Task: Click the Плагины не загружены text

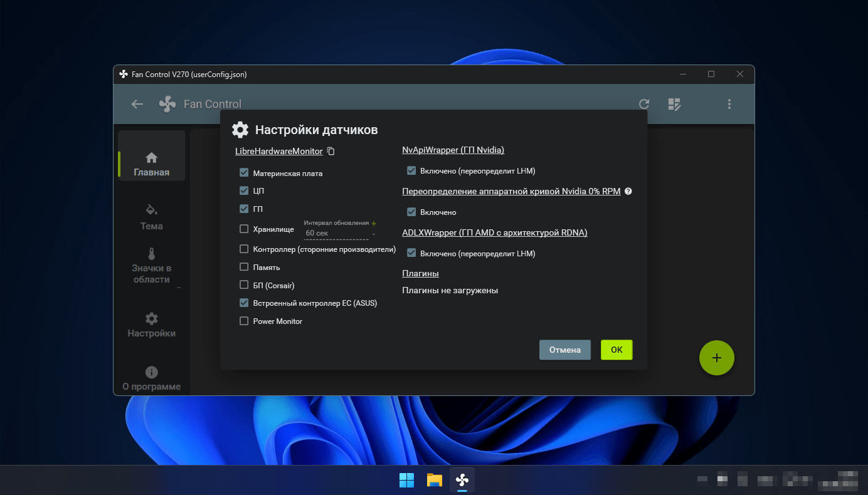Action: 450,290
